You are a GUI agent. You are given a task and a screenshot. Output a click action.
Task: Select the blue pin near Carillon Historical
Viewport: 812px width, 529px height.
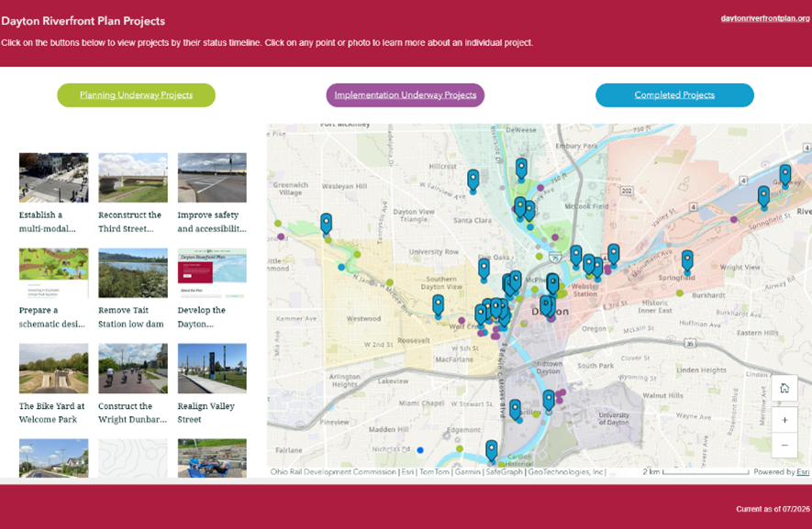tap(492, 451)
